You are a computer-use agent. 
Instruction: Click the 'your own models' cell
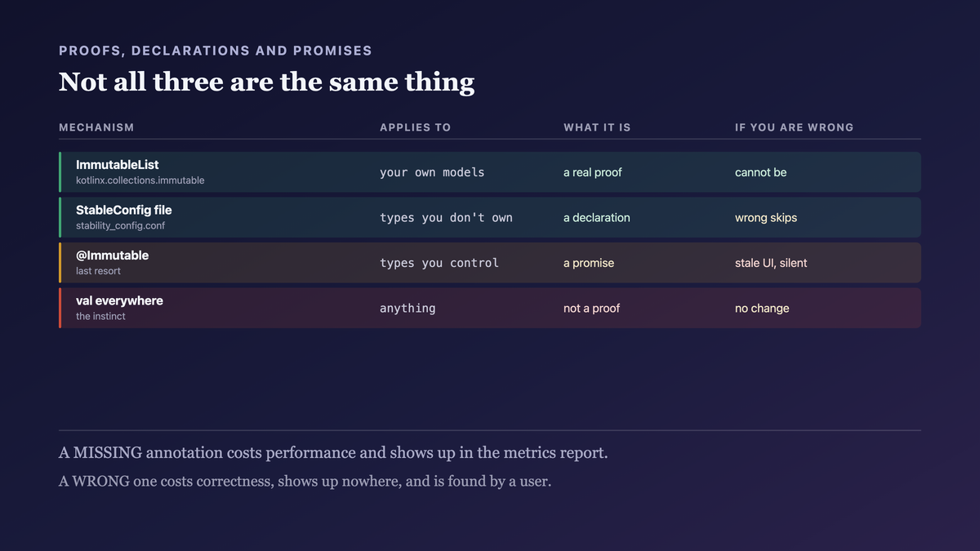432,172
